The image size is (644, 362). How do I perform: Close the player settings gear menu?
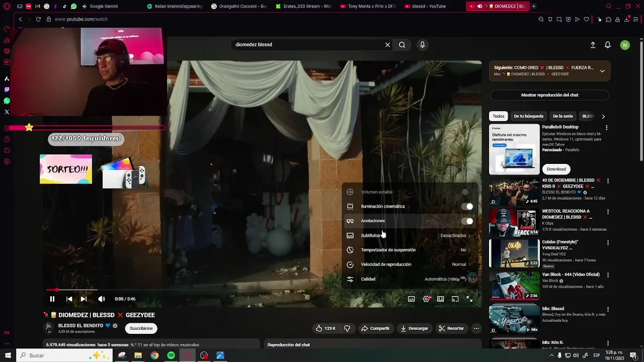(426, 299)
